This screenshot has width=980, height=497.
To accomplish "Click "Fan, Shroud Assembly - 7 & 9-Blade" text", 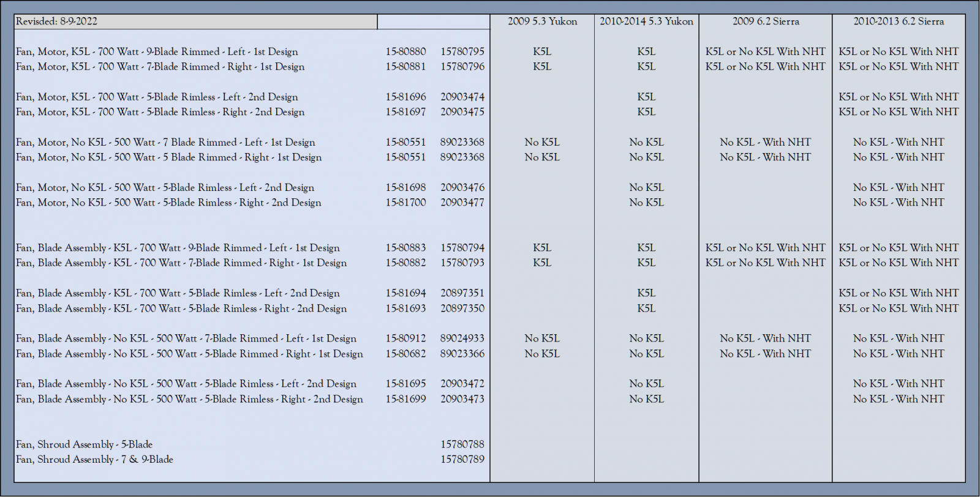I will 94,459.
